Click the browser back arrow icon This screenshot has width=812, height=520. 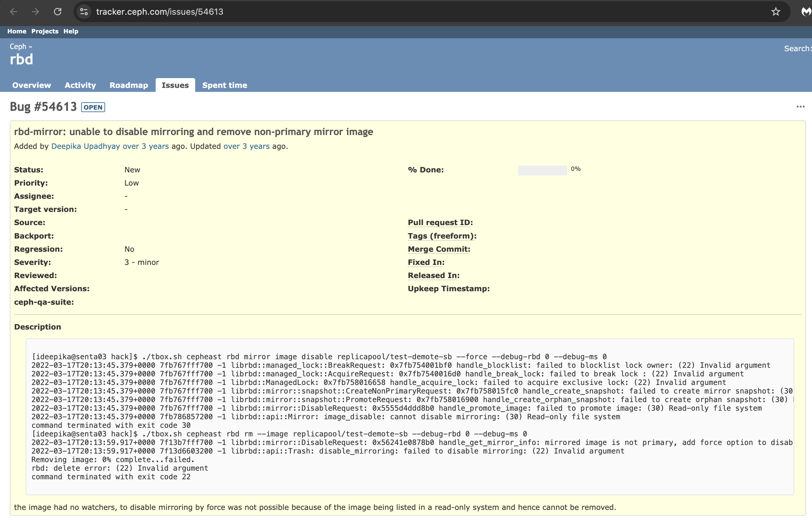point(13,12)
